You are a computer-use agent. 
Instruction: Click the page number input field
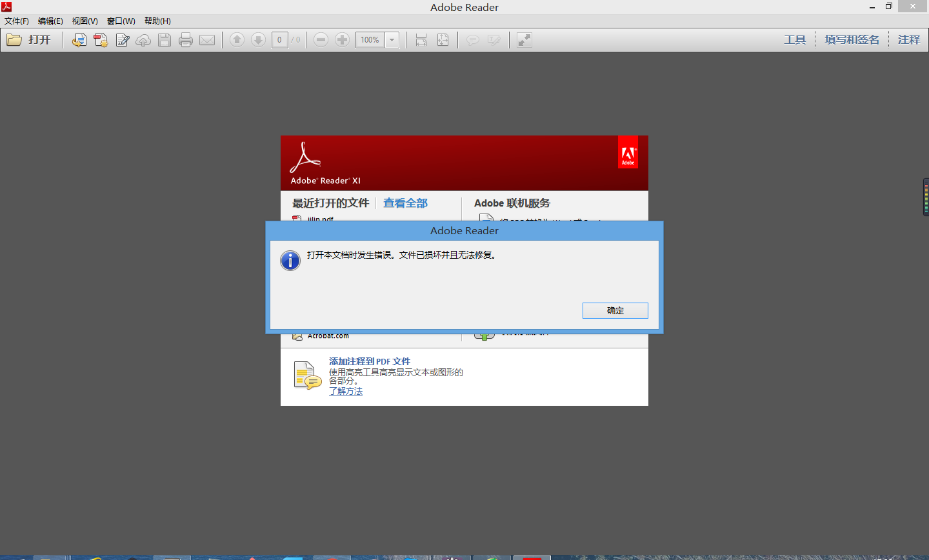tap(279, 40)
